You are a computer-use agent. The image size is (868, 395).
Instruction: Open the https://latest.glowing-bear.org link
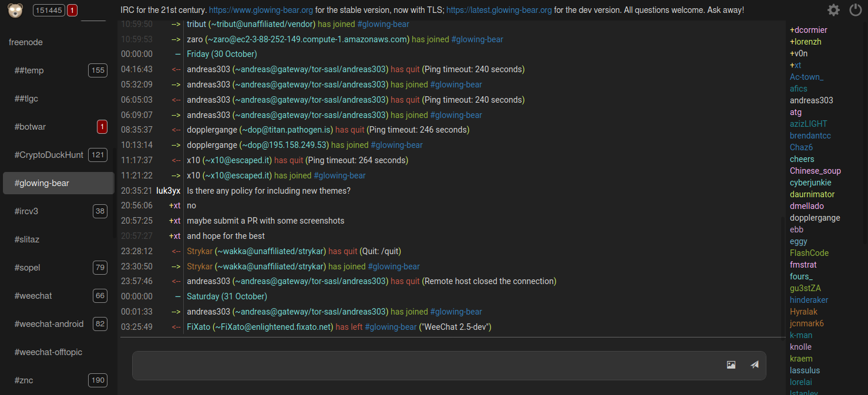[x=499, y=10]
